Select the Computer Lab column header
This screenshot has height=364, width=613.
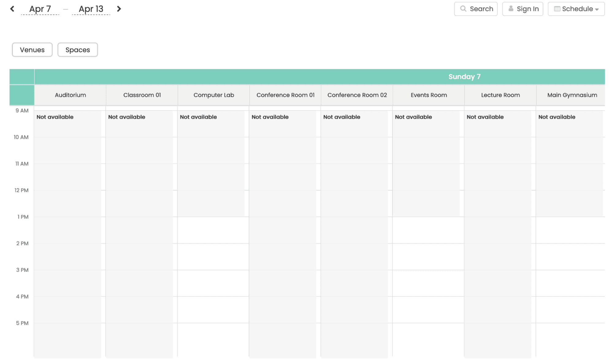tap(213, 95)
